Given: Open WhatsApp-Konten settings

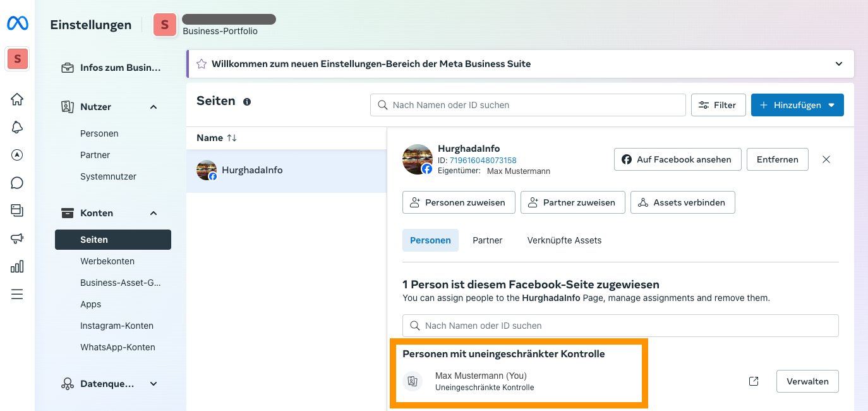Looking at the screenshot, I should point(118,347).
